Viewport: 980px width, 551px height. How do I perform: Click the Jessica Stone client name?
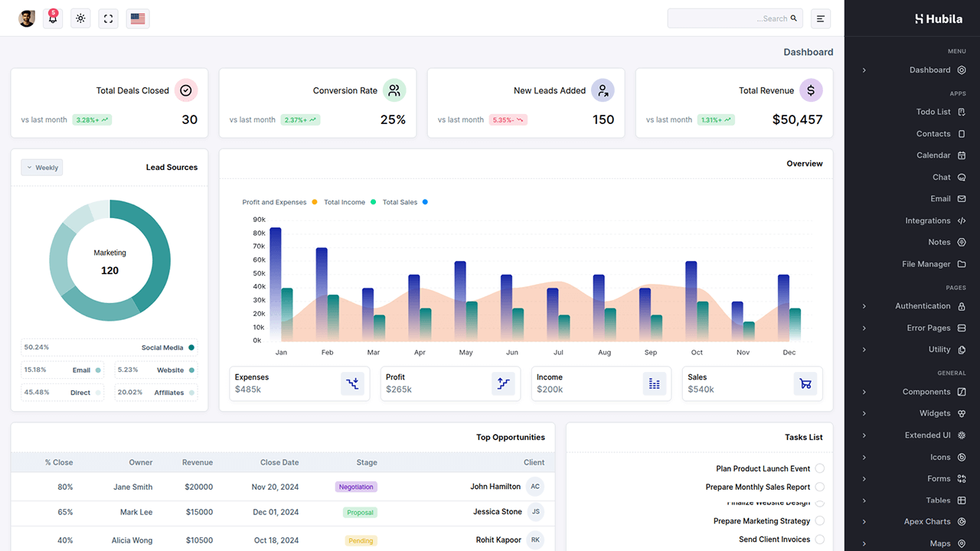click(x=498, y=512)
